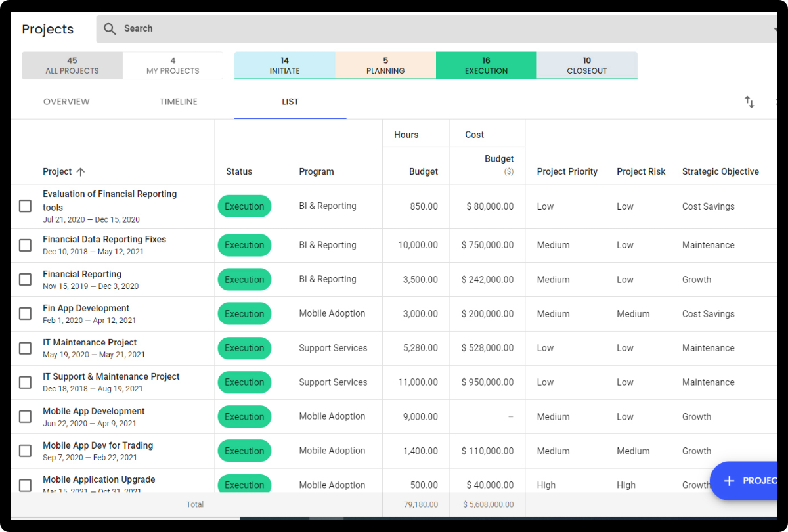Open the List tab
Image resolution: width=788 pixels, height=532 pixels.
[x=290, y=102]
